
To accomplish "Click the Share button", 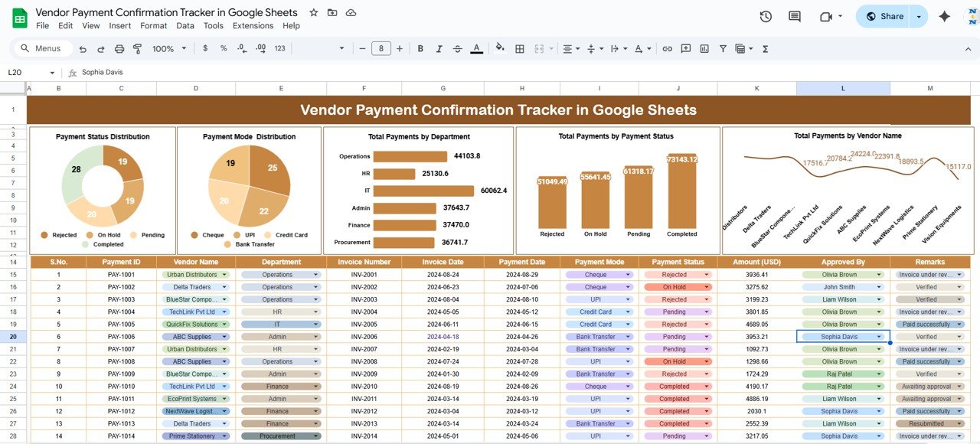I will pyautogui.click(x=884, y=16).
